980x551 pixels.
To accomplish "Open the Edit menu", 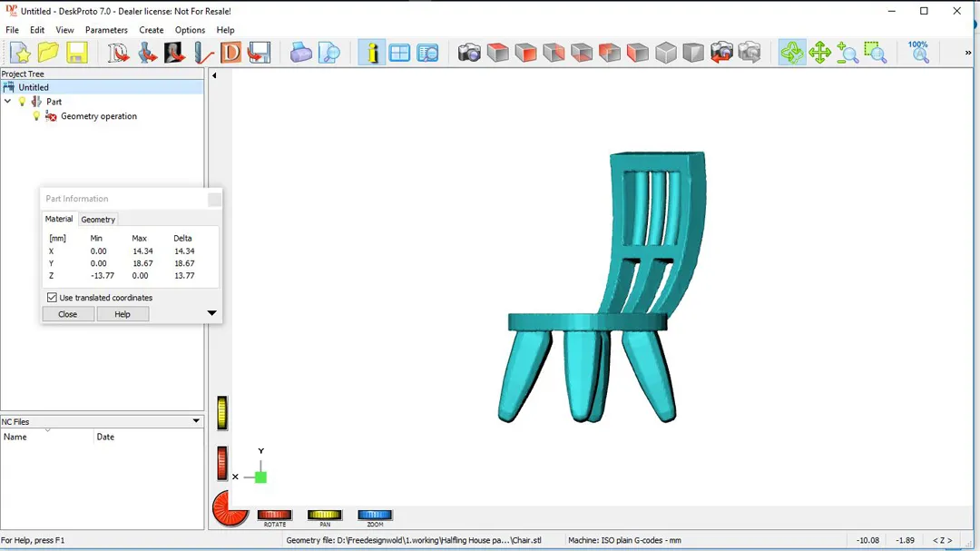I will (37, 30).
